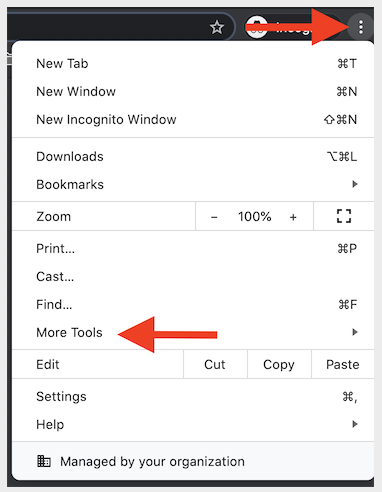
Task: Click the Copy button in Edit row
Action: coord(279,364)
